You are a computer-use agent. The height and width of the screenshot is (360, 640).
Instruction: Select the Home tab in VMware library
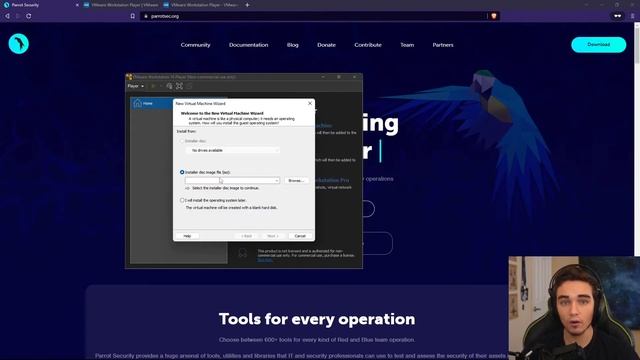point(151,103)
